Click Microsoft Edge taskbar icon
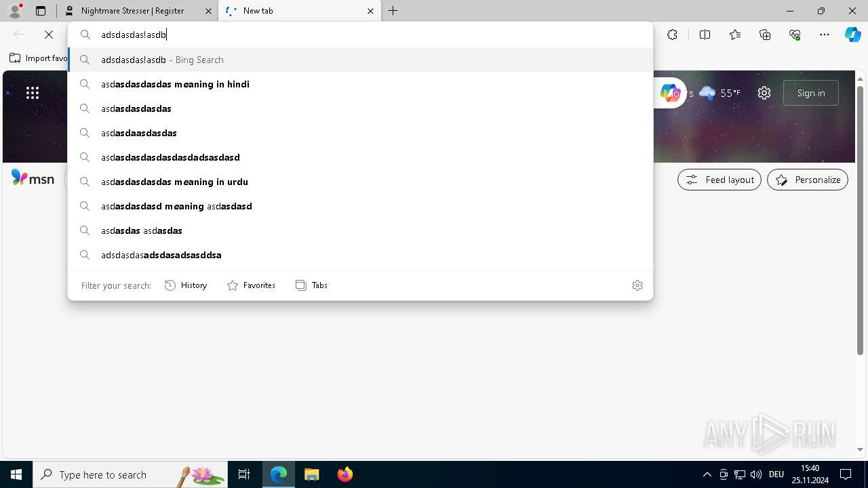The width and height of the screenshot is (868, 488). click(279, 474)
